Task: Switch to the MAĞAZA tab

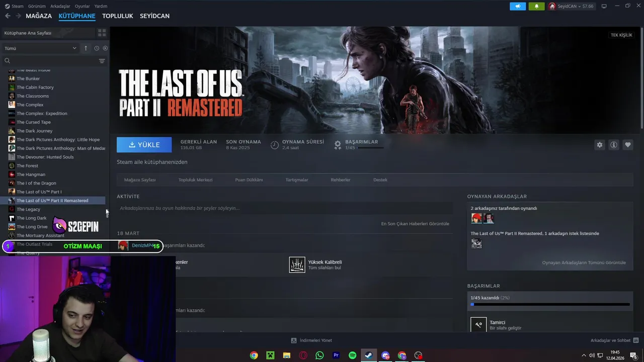Action: coord(39,16)
